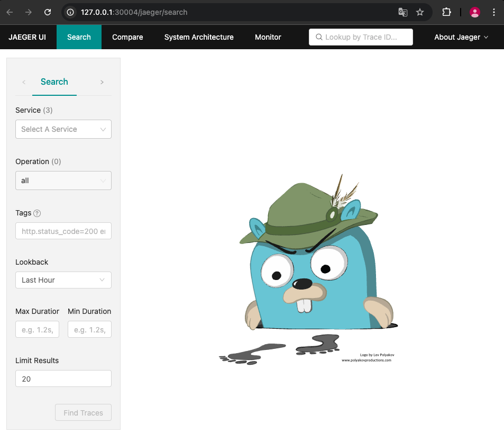Open the Lookback Last Hour dropdown
The image size is (504, 433).
[63, 280]
